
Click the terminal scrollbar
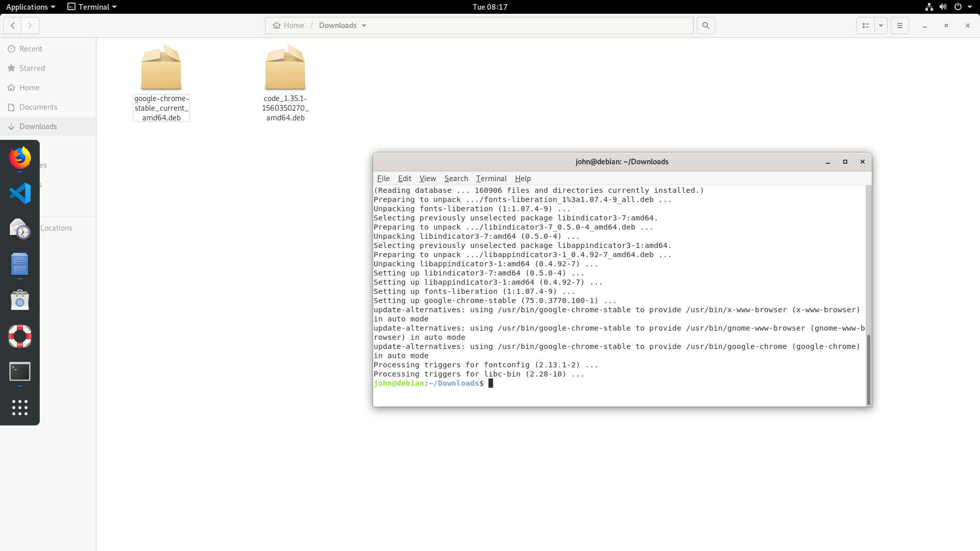[868, 369]
